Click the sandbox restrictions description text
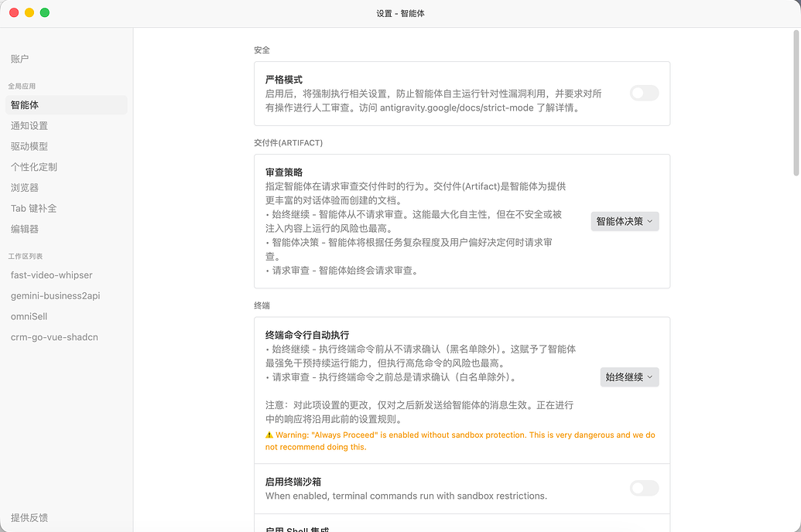The width and height of the screenshot is (801, 532). [x=406, y=496]
